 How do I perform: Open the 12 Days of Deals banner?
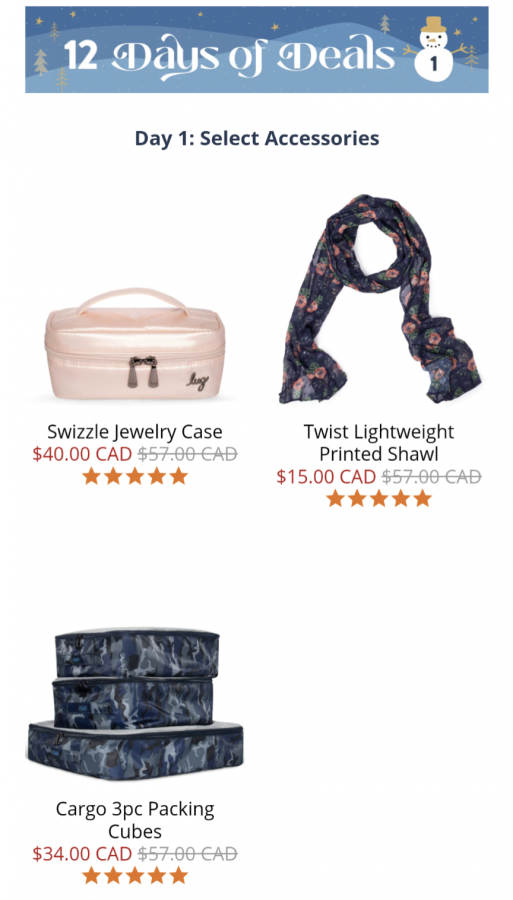[256, 49]
